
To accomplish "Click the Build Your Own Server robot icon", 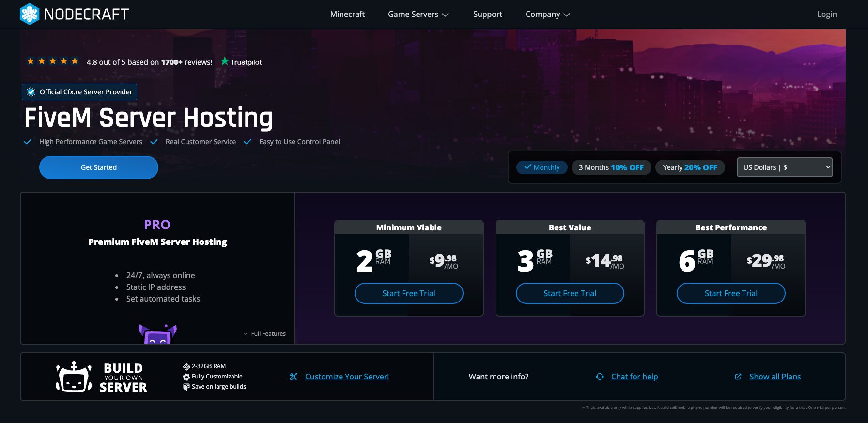I will point(74,377).
